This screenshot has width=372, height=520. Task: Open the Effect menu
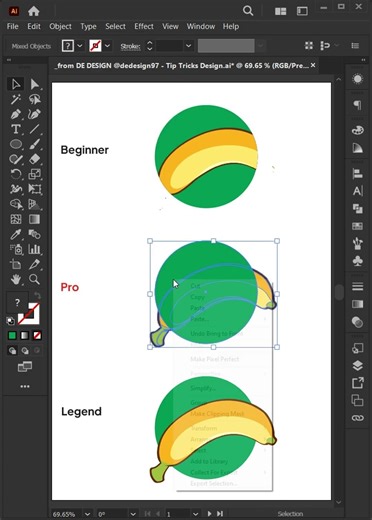click(x=144, y=26)
